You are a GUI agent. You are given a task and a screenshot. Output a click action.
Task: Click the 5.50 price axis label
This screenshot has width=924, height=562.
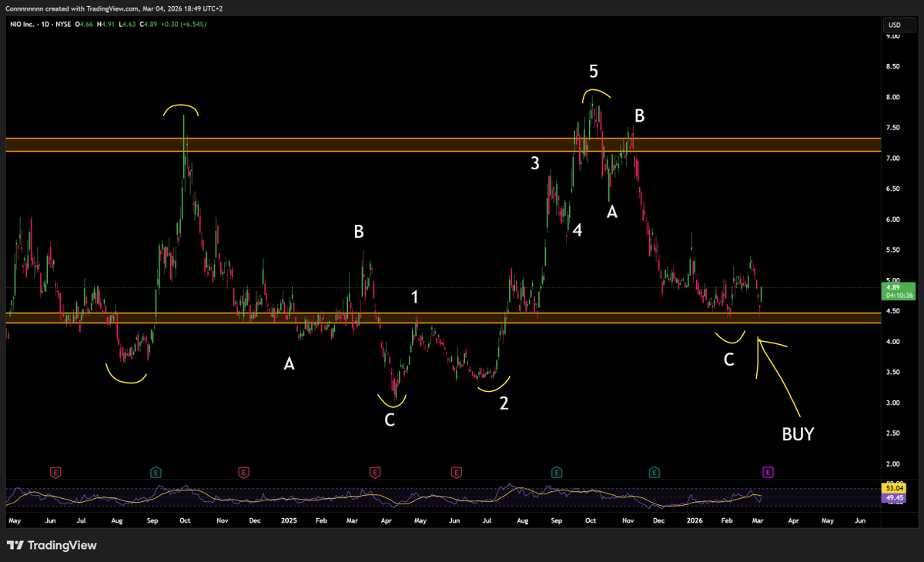(893, 250)
